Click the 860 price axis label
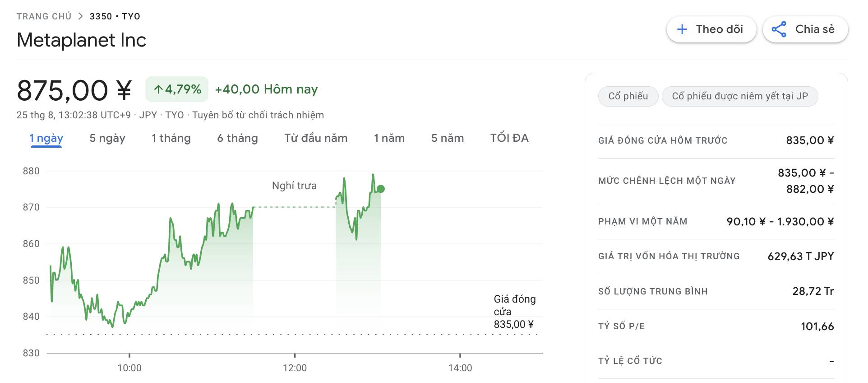The image size is (868, 383). tap(31, 244)
